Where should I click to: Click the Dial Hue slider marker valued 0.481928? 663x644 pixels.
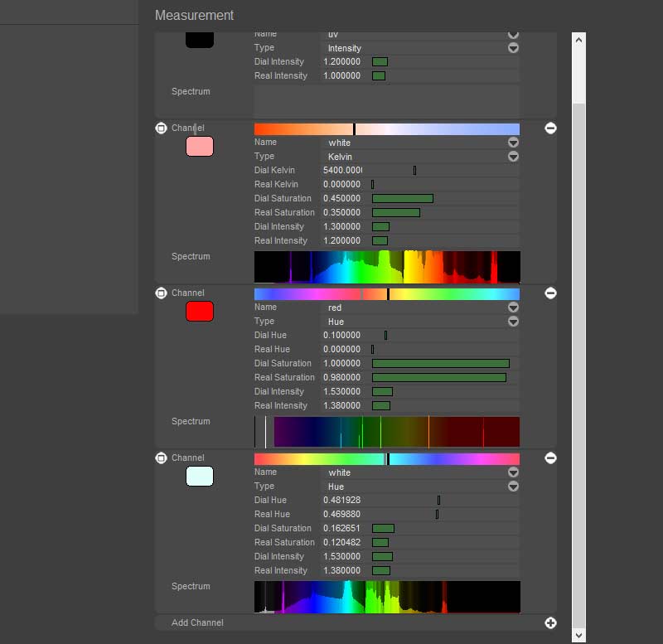(439, 500)
